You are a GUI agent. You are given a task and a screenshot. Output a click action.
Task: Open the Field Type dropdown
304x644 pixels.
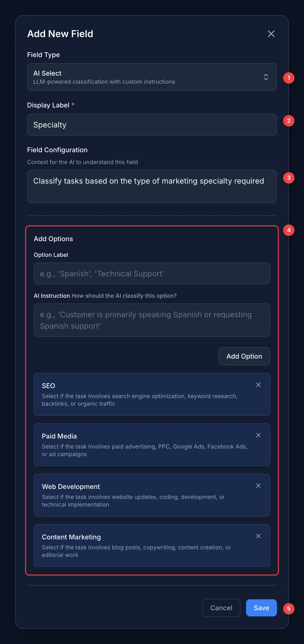[152, 77]
